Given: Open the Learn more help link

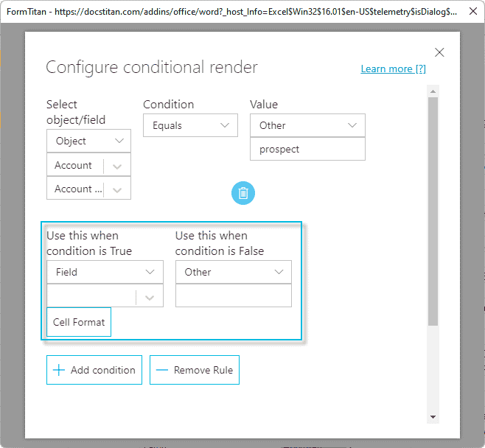Looking at the screenshot, I should click(393, 69).
